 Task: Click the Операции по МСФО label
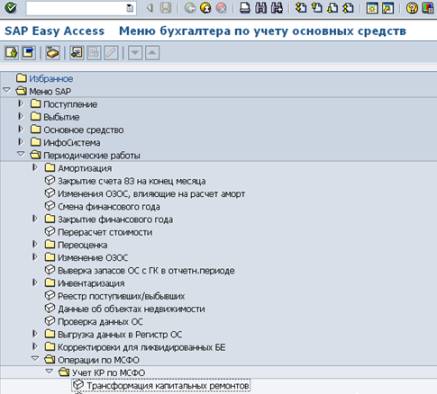[99, 360]
